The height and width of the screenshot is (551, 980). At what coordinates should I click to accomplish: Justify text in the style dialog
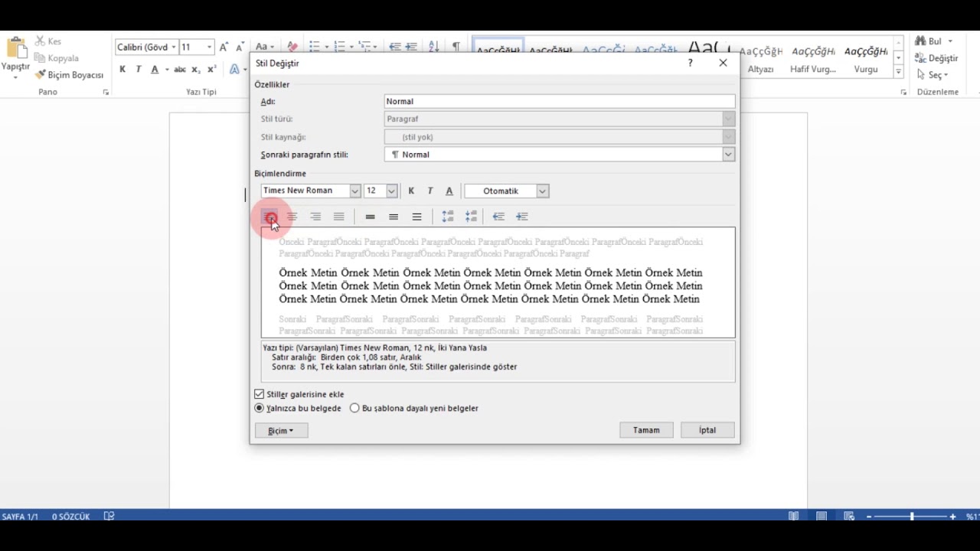point(339,217)
